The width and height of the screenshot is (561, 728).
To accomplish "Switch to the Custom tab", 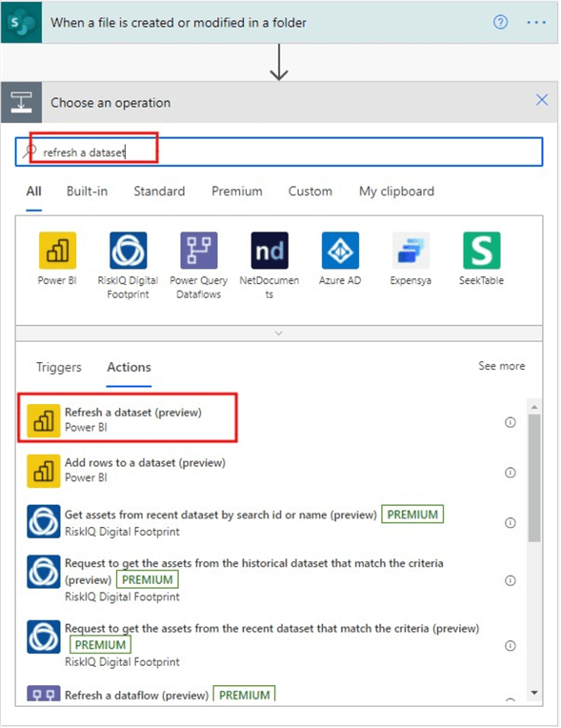I will coord(310,192).
